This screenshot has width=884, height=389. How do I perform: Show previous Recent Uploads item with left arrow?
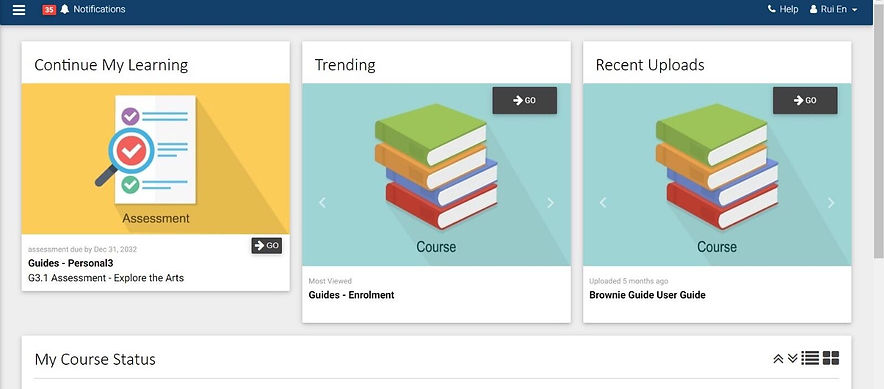click(x=603, y=203)
